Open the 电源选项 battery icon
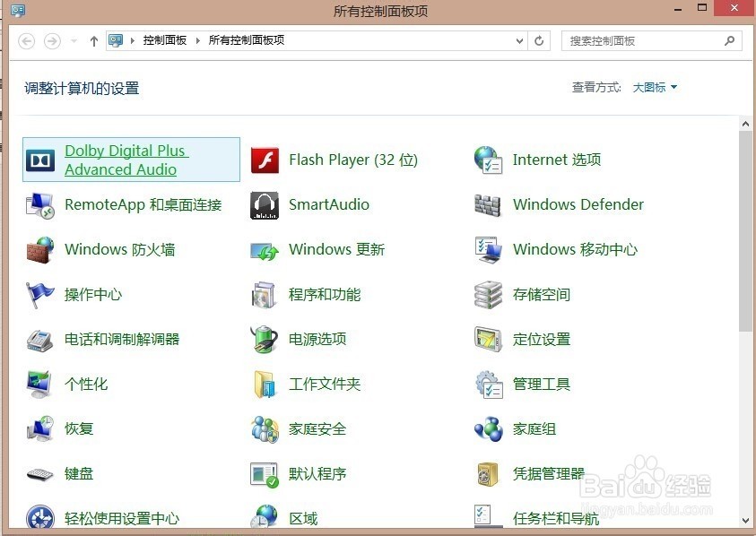The image size is (756, 536). tap(264, 340)
